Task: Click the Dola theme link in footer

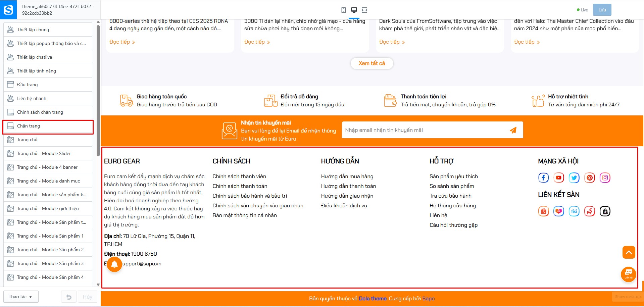Action: click(373, 299)
